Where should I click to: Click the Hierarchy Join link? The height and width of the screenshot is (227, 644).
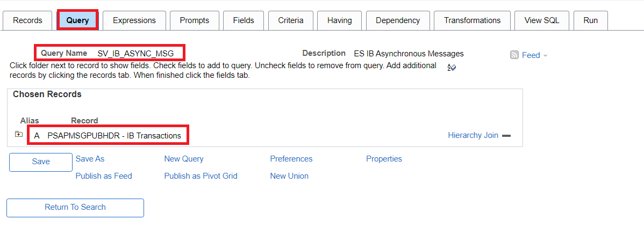473,135
